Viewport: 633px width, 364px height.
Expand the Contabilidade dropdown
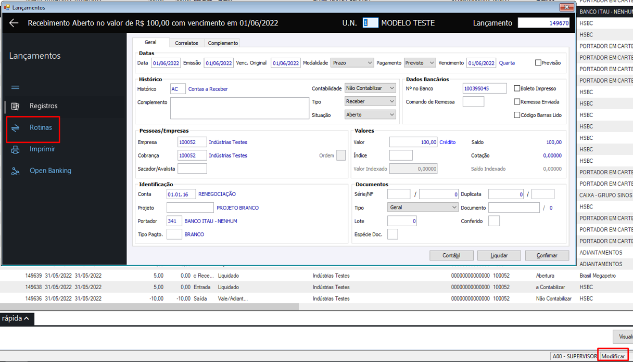370,88
